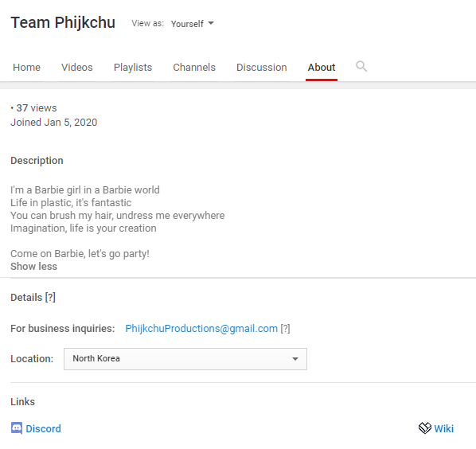Select the Channels tab
Viewport: 476px width, 449px height.
194,68
